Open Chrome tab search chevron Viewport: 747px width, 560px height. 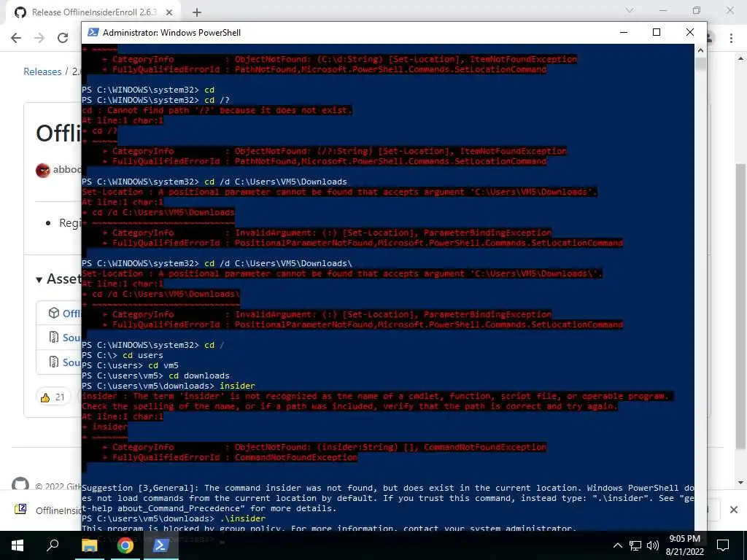click(x=630, y=10)
